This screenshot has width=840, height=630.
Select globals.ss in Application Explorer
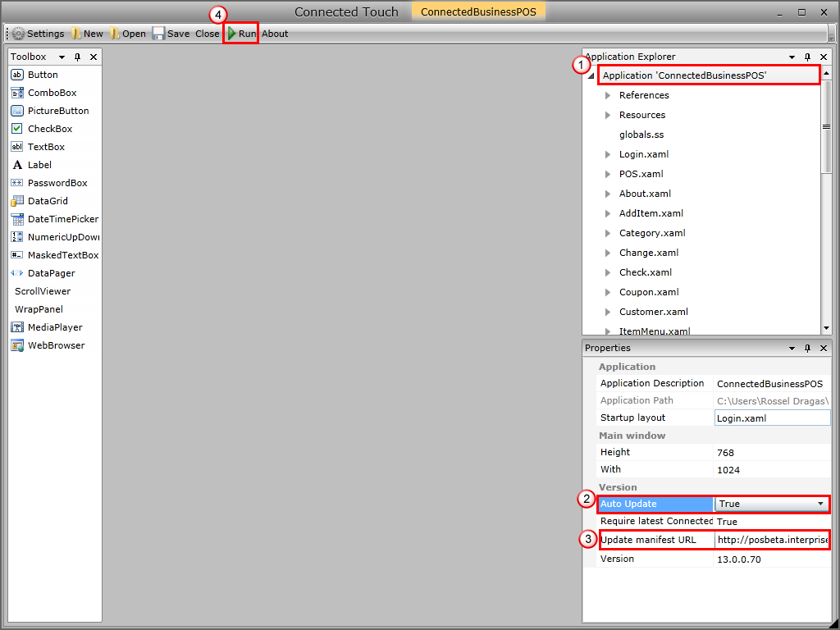pyautogui.click(x=641, y=135)
